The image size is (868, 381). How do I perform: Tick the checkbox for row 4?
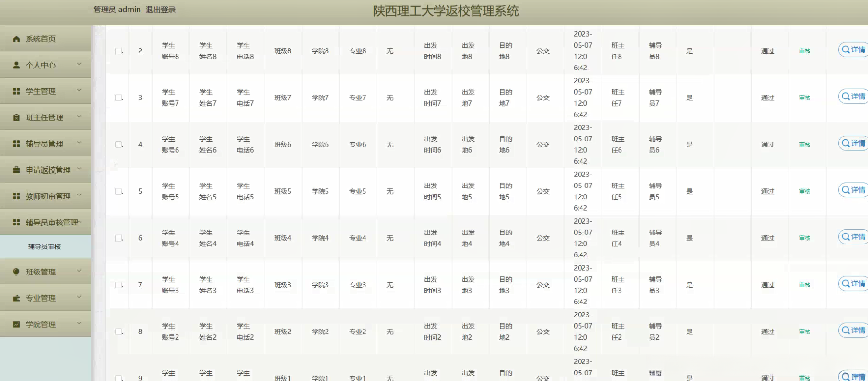(118, 145)
